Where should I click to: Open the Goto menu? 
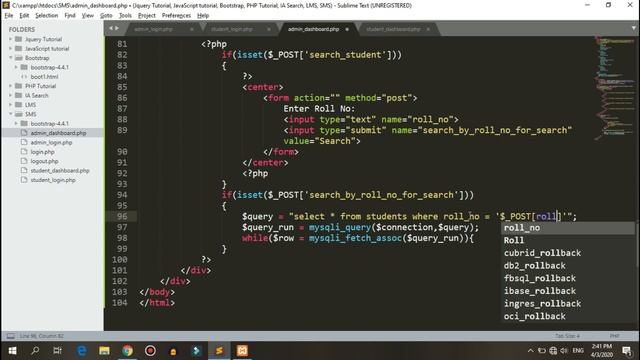[106, 16]
